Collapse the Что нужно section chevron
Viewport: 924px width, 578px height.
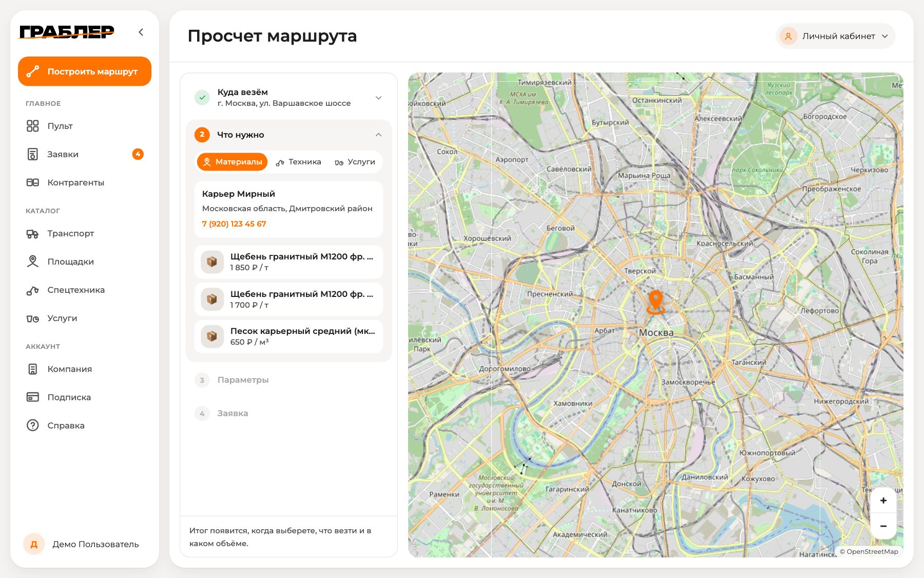coord(378,135)
